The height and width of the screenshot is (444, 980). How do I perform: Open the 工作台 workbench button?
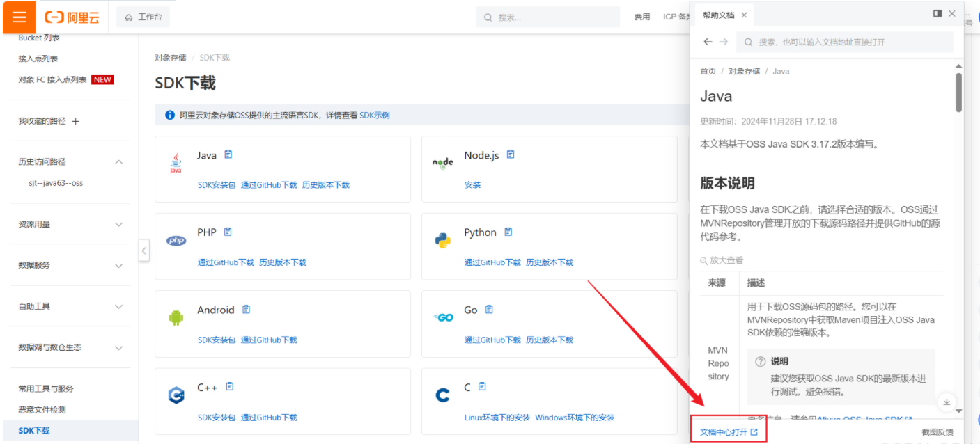[x=143, y=17]
